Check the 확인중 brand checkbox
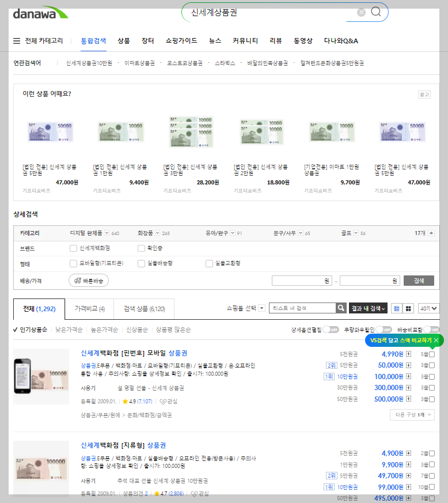448x503 pixels. (x=141, y=248)
